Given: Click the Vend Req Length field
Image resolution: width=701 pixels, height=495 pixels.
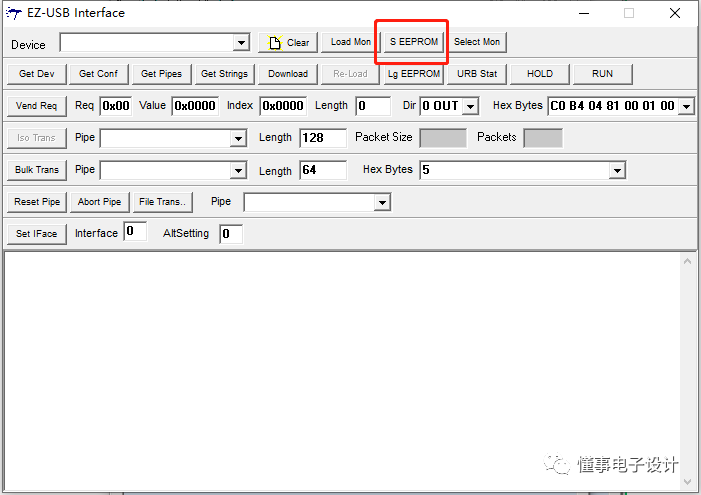Looking at the screenshot, I should pos(373,106).
